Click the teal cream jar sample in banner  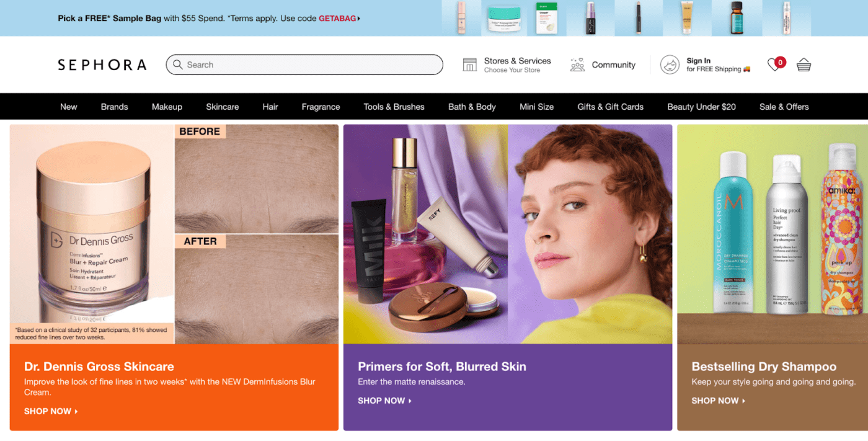[504, 19]
